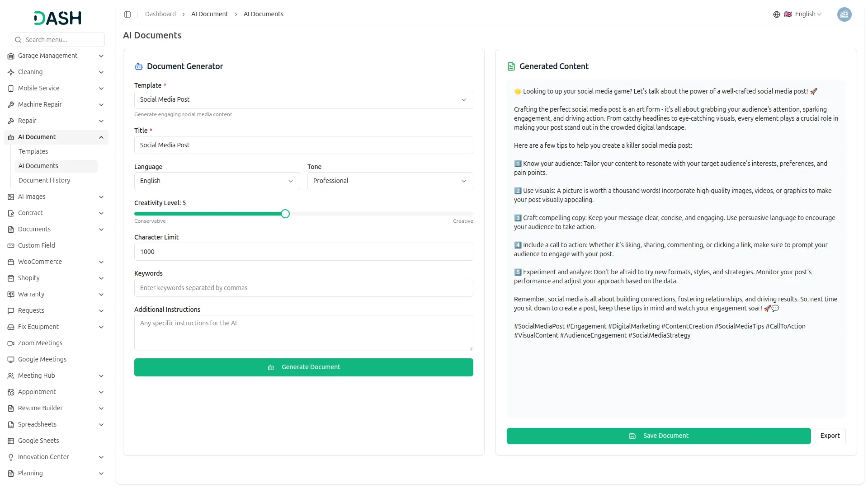Focus the Keywords input field
This screenshot has height=488, width=868.
click(x=303, y=288)
